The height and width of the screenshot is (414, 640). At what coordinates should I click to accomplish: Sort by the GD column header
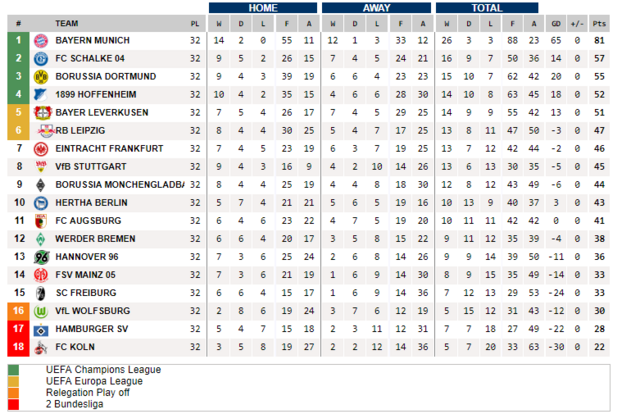pos(556,24)
